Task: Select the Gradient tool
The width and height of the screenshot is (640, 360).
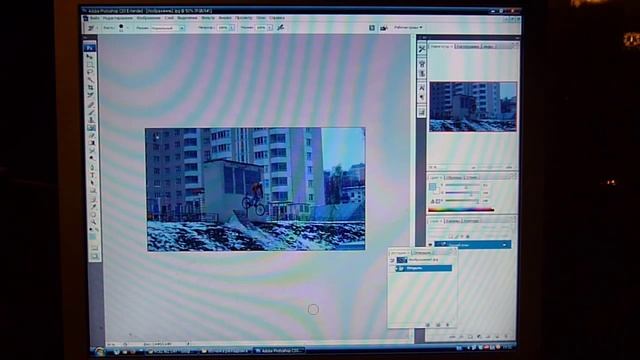Action: click(91, 143)
